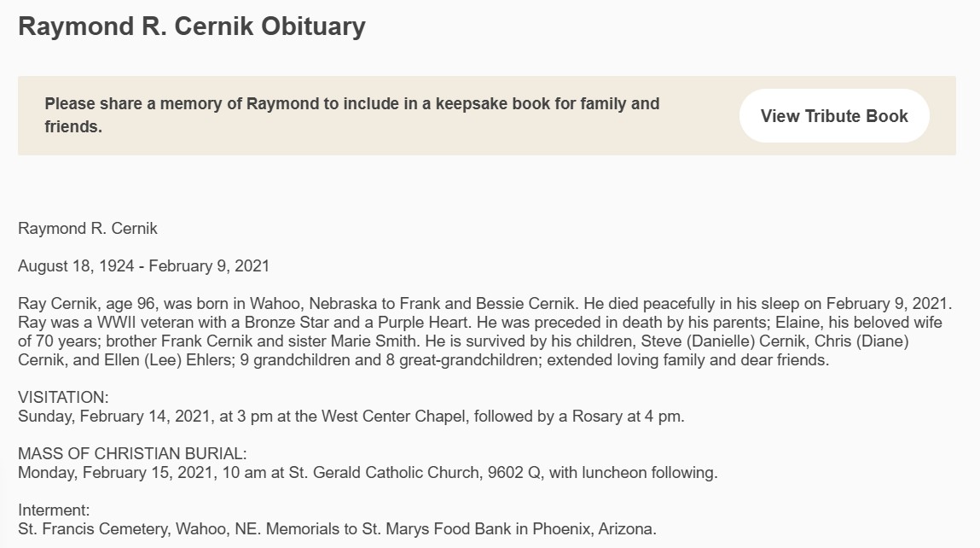This screenshot has height=548, width=980.
Task: Click the 'MASS OF CHRISTIAN BURIAL:' label
Action: 132,454
